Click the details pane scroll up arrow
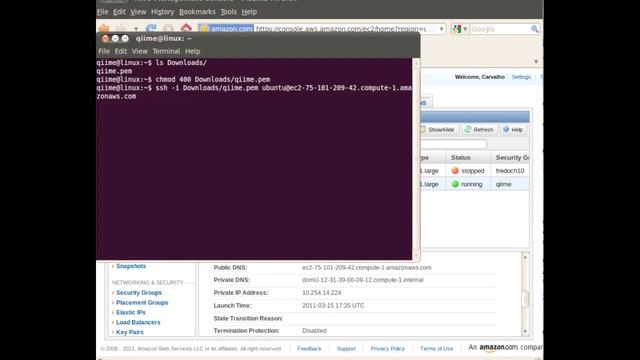The height and width of the screenshot is (360, 640). tap(525, 257)
